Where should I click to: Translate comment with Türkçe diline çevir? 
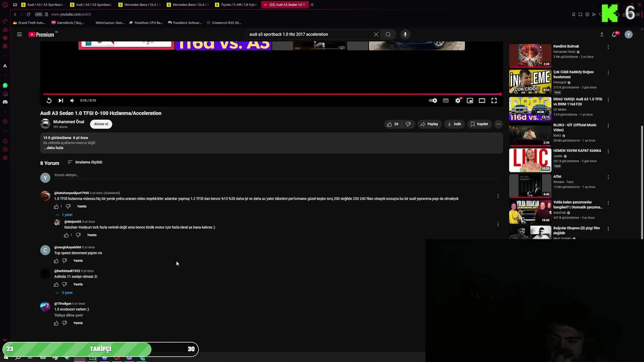click(69, 315)
